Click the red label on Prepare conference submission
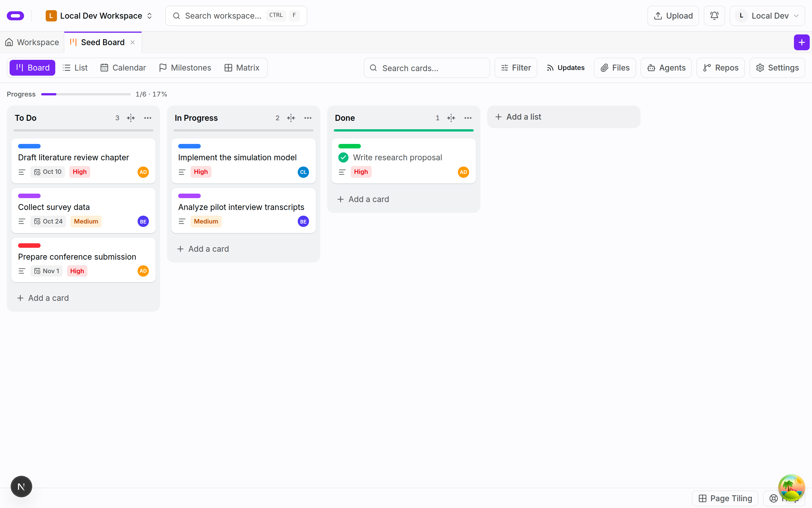The width and height of the screenshot is (812, 508). pos(29,246)
